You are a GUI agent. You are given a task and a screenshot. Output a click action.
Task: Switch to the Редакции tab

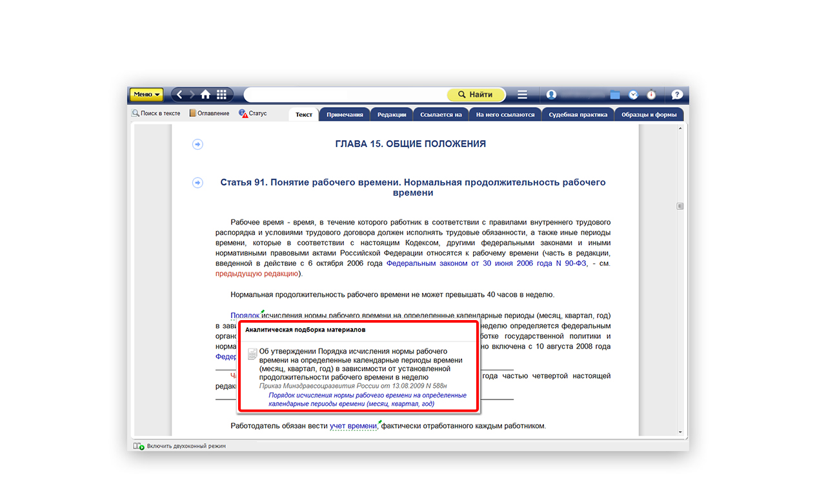[x=392, y=114]
